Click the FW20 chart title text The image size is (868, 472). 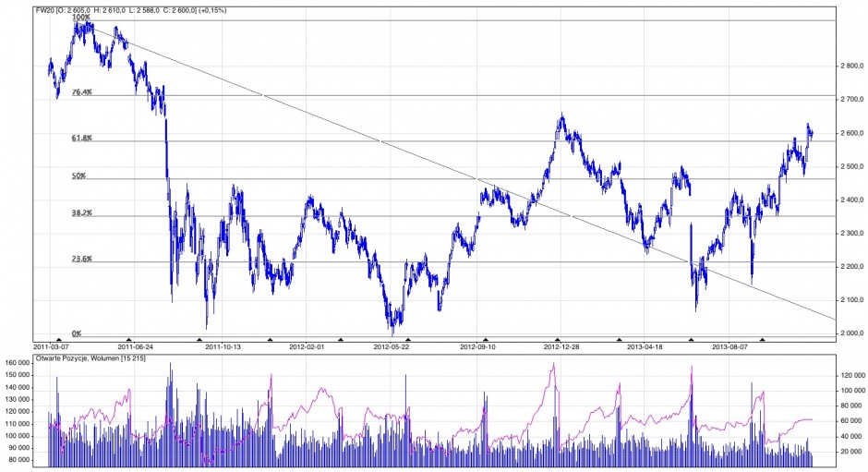129,10
